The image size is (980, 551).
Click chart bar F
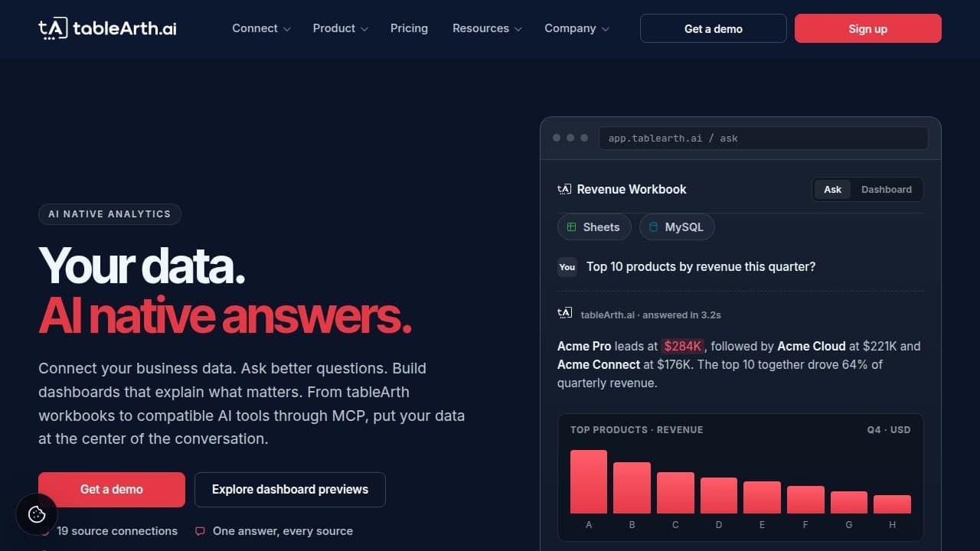coord(805,500)
